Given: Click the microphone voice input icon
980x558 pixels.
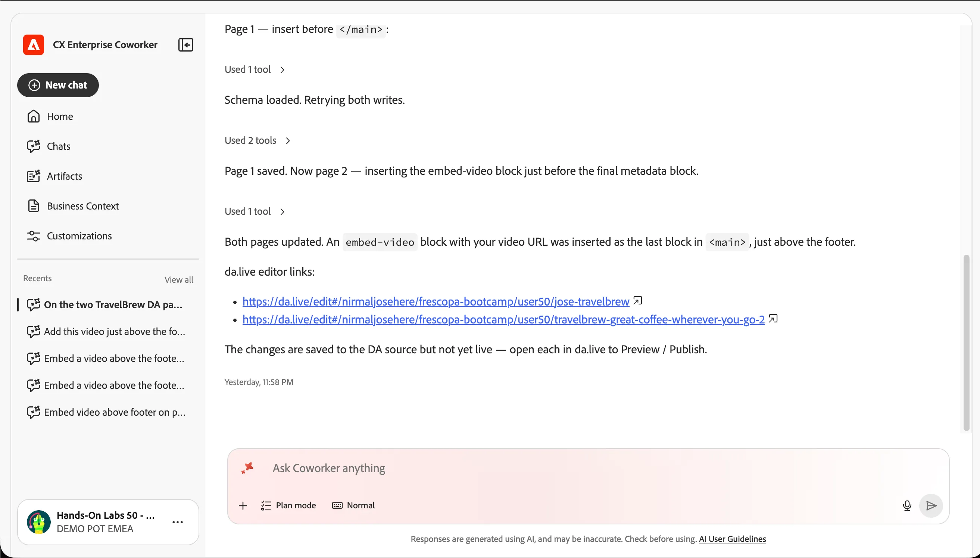Looking at the screenshot, I should coord(907,505).
